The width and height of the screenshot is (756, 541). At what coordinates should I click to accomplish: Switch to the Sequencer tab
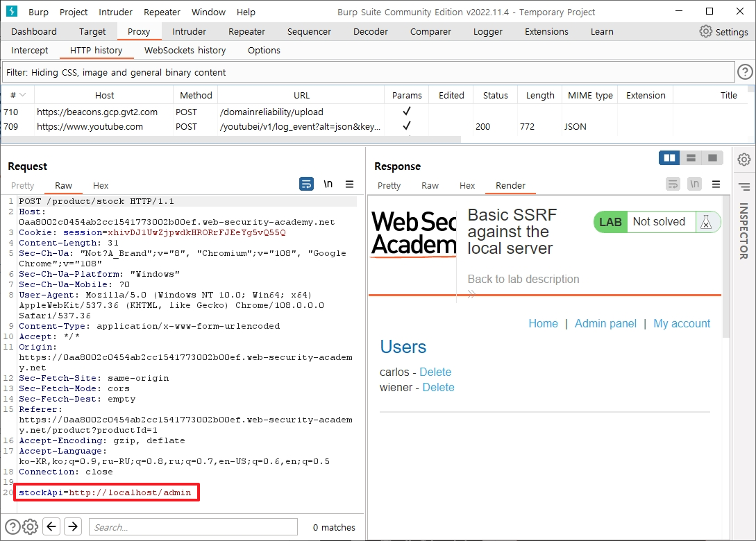(x=309, y=31)
